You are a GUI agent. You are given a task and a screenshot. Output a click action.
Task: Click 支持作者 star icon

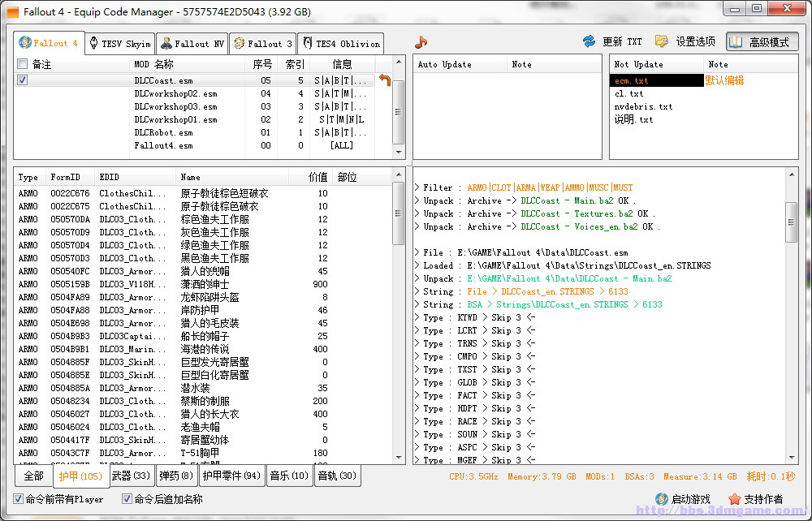coord(735,499)
